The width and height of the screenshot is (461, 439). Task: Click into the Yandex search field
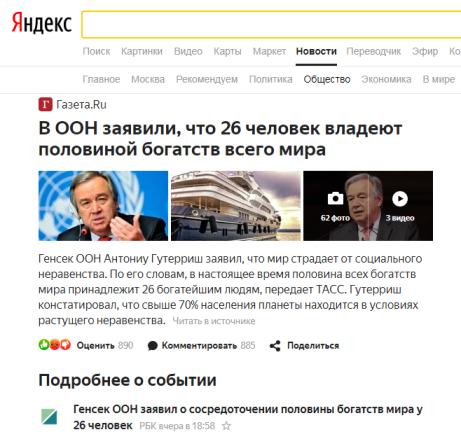point(271,24)
